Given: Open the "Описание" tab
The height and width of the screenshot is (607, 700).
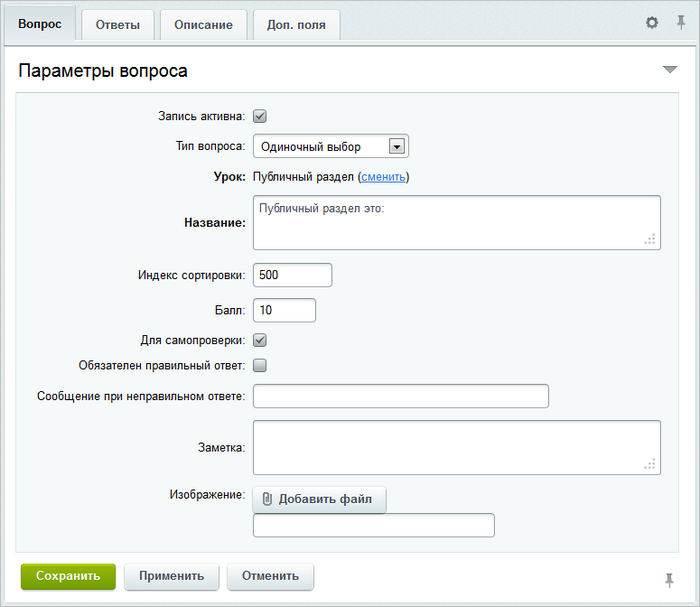Looking at the screenshot, I should (203, 24).
